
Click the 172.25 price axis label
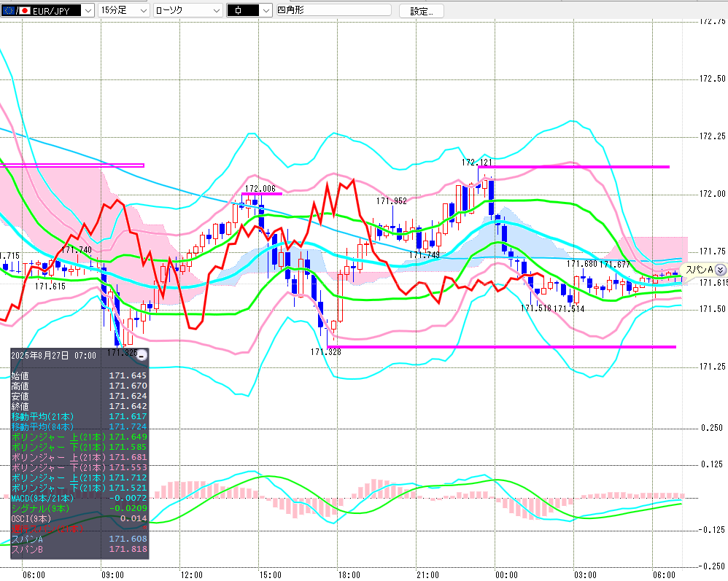point(713,136)
